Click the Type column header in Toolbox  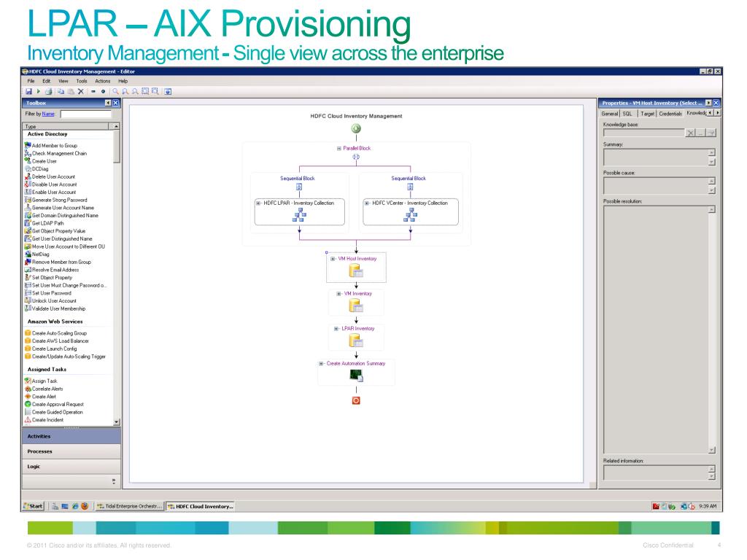[x=66, y=126]
